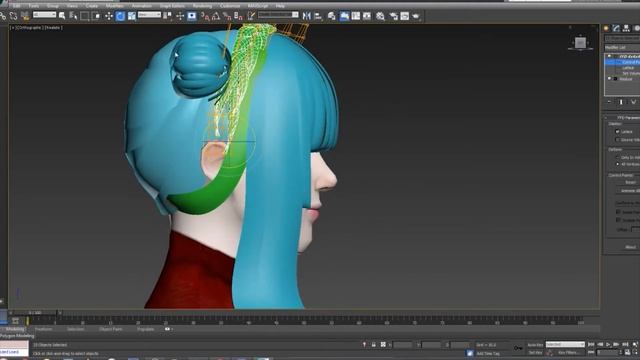Open the Modifier List dropdown
The height and width of the screenshot is (360, 640).
[622, 47]
